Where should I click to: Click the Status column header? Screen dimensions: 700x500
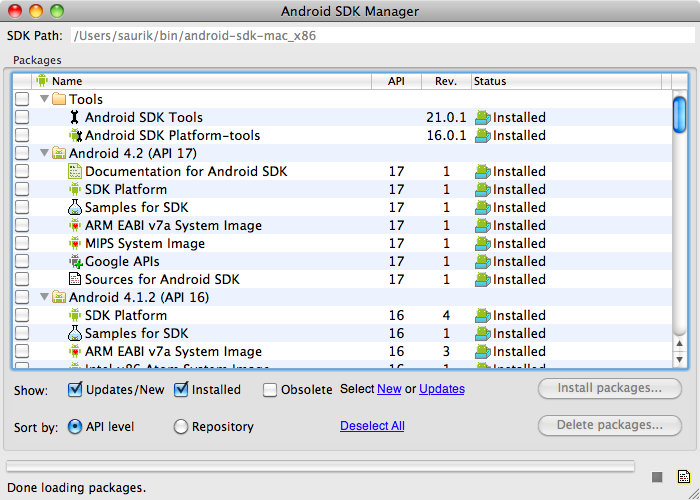[566, 81]
